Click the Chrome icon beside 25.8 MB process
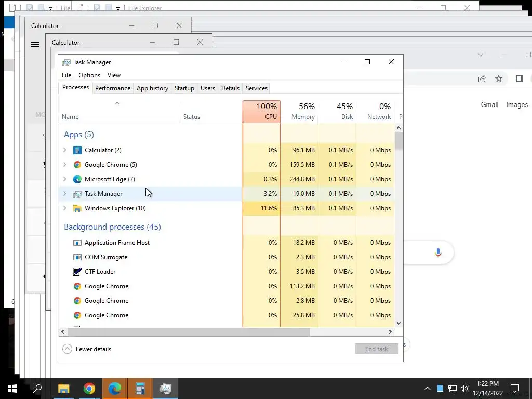The image size is (532, 399). coord(77,315)
